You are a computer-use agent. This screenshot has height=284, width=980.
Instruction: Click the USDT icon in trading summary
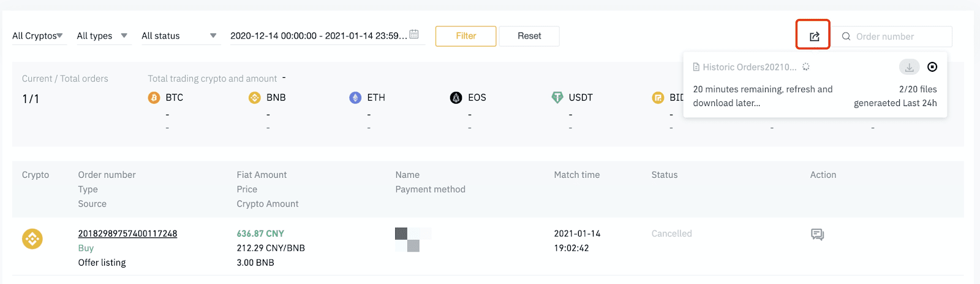(x=557, y=98)
